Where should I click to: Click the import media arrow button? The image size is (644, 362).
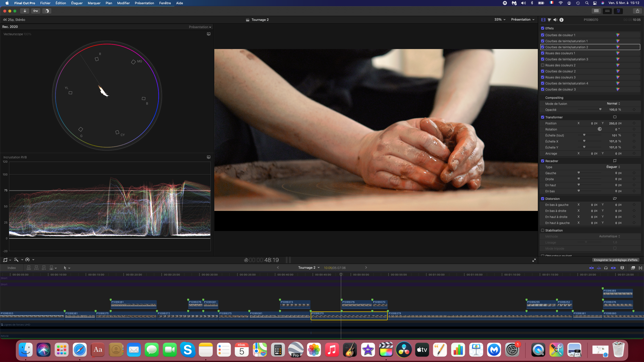coord(25,11)
